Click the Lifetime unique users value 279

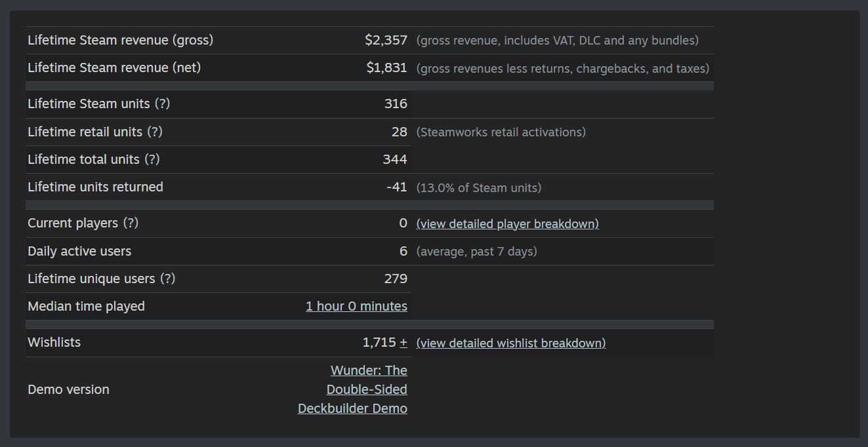pyautogui.click(x=396, y=279)
